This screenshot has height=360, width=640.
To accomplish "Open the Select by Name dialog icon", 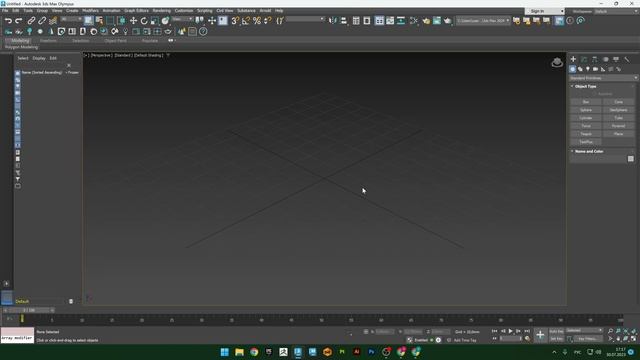I will click(x=99, y=20).
